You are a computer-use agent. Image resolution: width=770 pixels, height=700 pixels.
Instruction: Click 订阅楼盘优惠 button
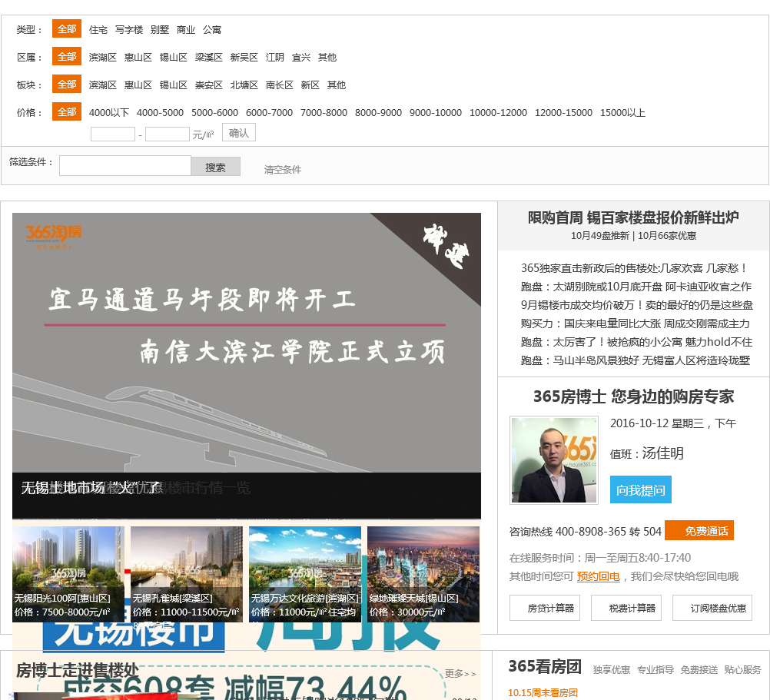(712, 608)
